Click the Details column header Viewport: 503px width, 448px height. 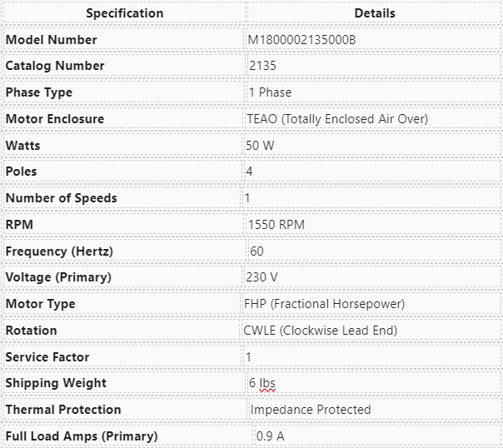(x=375, y=13)
